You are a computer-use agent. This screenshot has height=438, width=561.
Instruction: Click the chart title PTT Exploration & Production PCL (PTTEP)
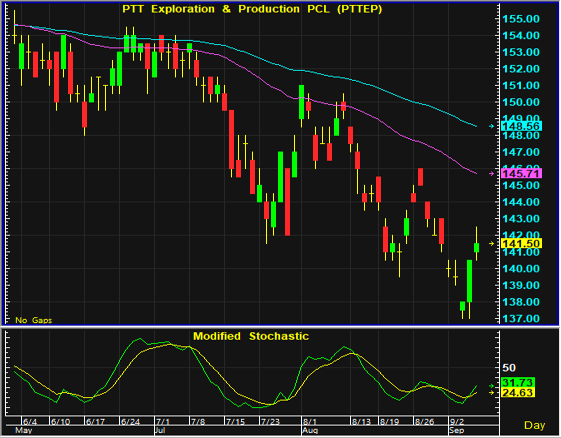(x=252, y=9)
